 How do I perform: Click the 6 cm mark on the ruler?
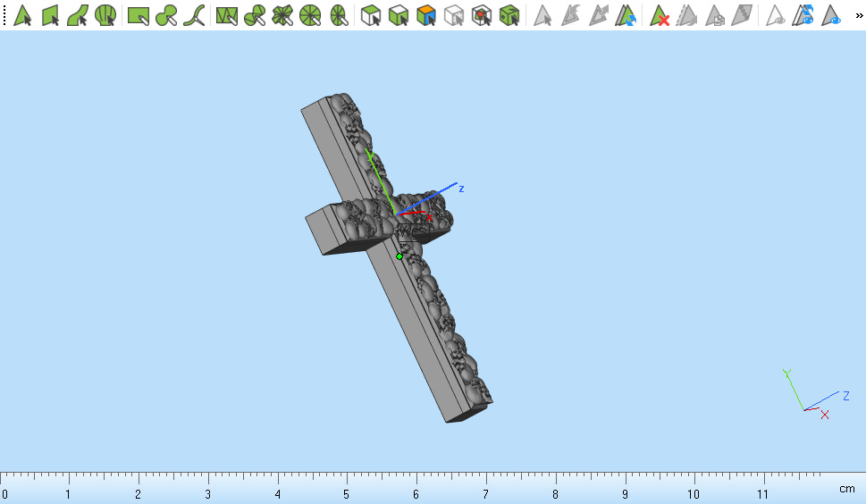[416, 494]
